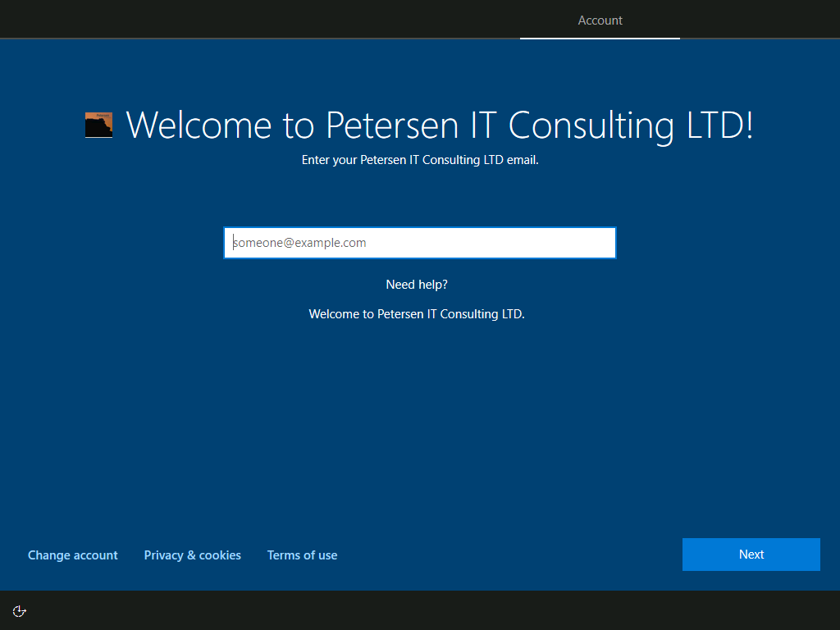This screenshot has height=630, width=840.
Task: Click the 'Enter your Petersen IT Consulting LTD email.' text
Action: 420,160
